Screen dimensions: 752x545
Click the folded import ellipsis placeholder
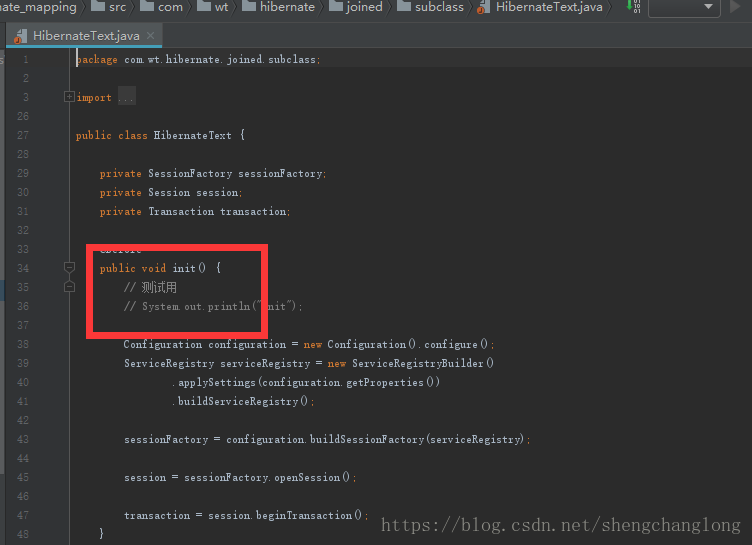(126, 97)
